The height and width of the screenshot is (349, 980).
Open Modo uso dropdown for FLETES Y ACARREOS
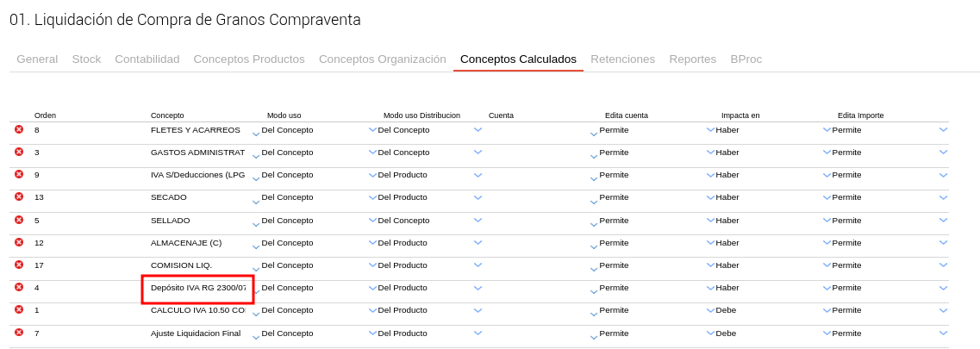[x=372, y=130]
